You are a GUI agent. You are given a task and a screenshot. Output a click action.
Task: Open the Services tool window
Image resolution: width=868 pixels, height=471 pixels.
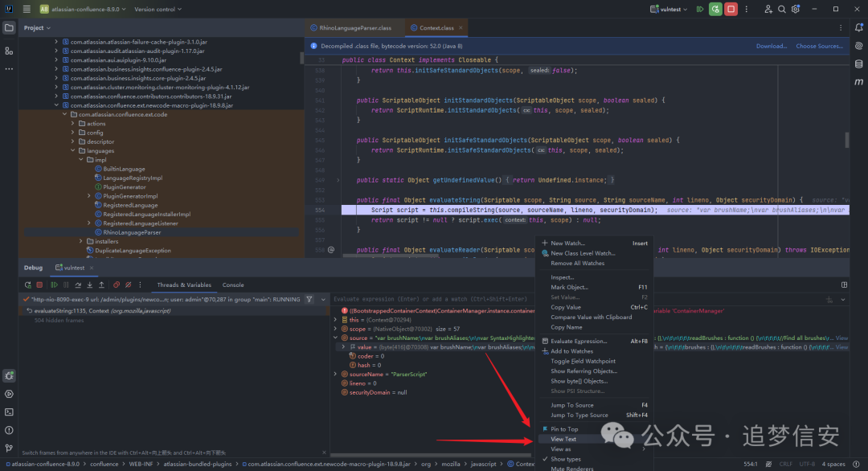coord(9,394)
